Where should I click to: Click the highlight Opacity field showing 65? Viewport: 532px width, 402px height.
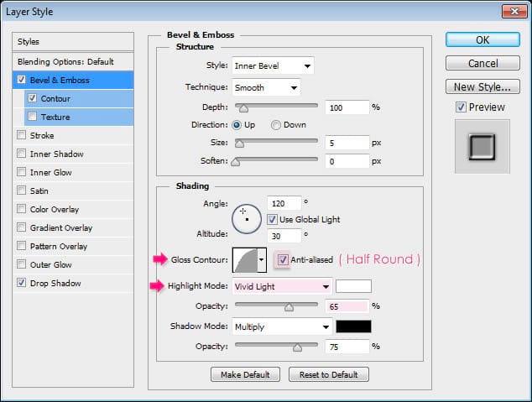[x=347, y=306]
